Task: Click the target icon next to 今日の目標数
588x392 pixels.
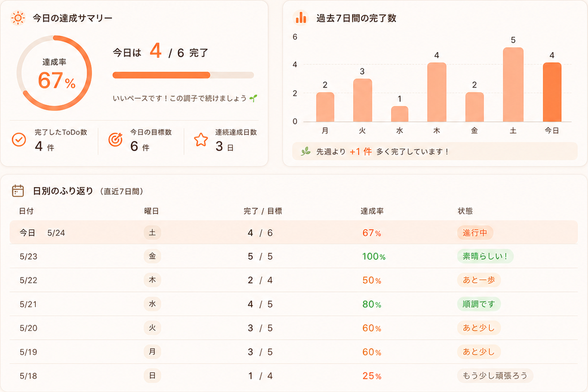Action: (115, 140)
